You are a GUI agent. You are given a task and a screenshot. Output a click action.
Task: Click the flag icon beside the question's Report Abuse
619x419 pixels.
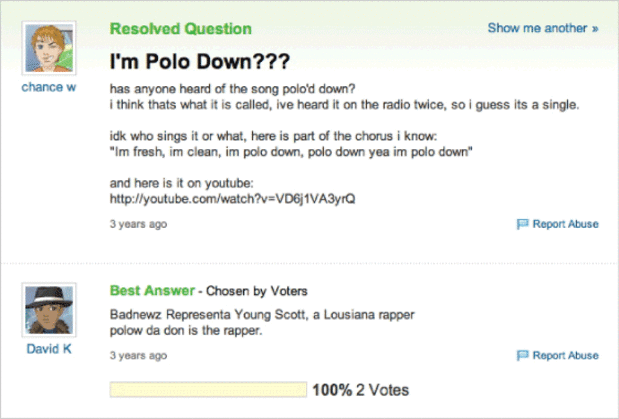coord(522,224)
